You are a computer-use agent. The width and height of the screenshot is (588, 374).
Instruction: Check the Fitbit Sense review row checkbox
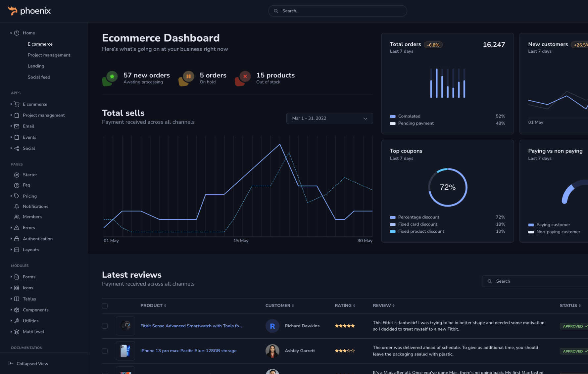tap(105, 326)
